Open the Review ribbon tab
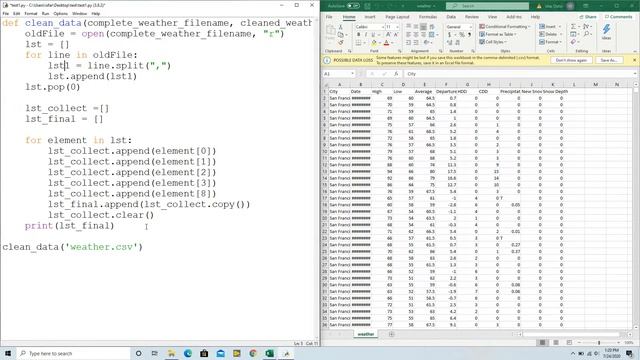The width and height of the screenshot is (640, 360). [x=472, y=17]
